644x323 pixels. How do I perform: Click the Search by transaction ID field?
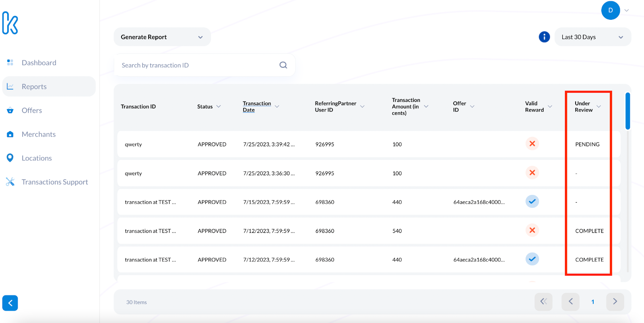[x=197, y=65]
